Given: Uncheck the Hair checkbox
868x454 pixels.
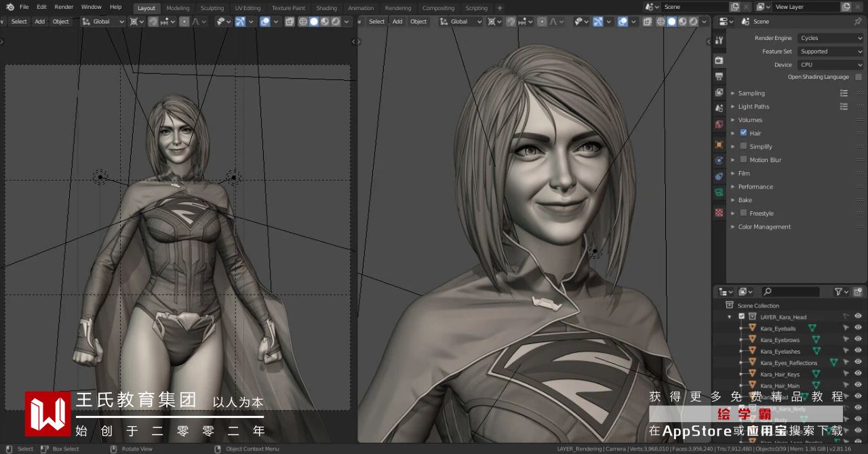Looking at the screenshot, I should [x=743, y=133].
